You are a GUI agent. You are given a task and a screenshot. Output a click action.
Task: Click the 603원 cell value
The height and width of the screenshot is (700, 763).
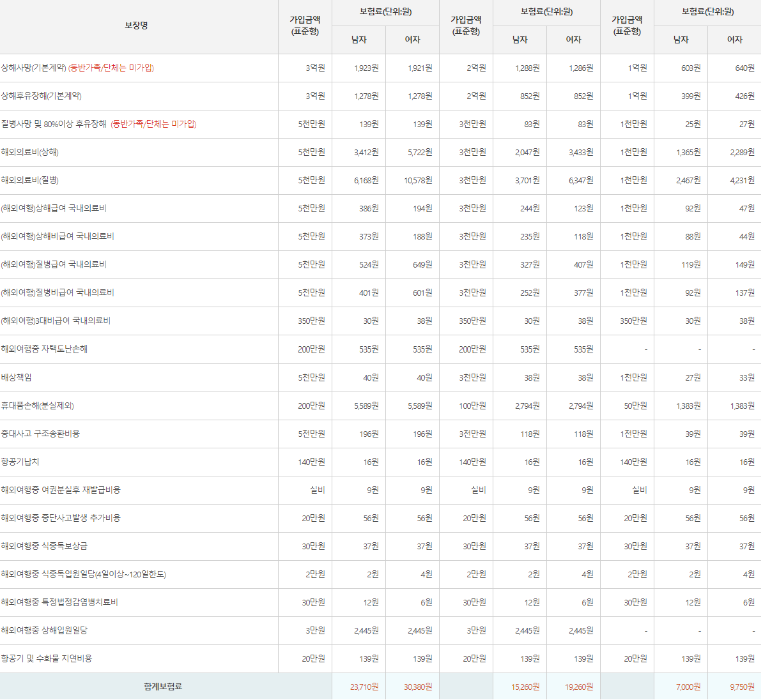coord(691,68)
